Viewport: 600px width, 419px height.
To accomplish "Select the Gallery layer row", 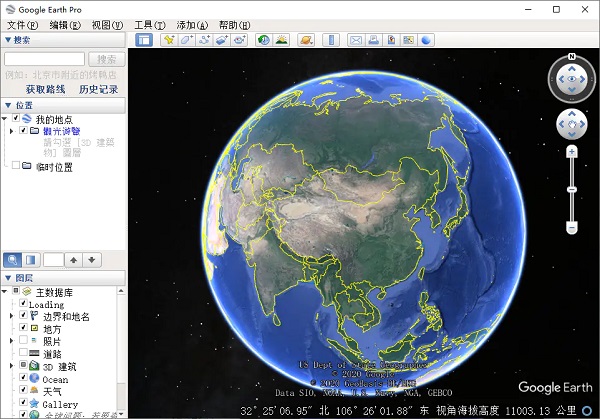I will point(60,404).
